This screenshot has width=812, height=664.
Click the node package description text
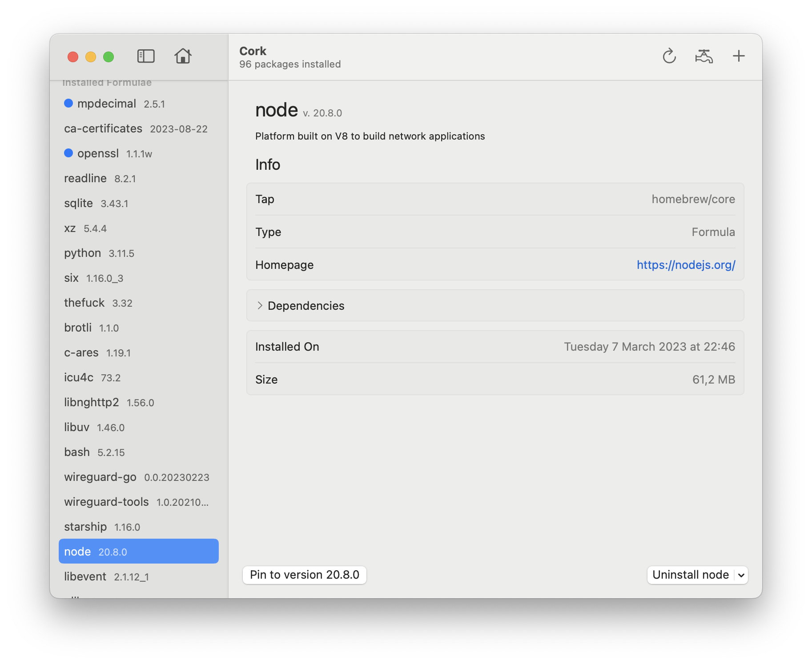(370, 136)
